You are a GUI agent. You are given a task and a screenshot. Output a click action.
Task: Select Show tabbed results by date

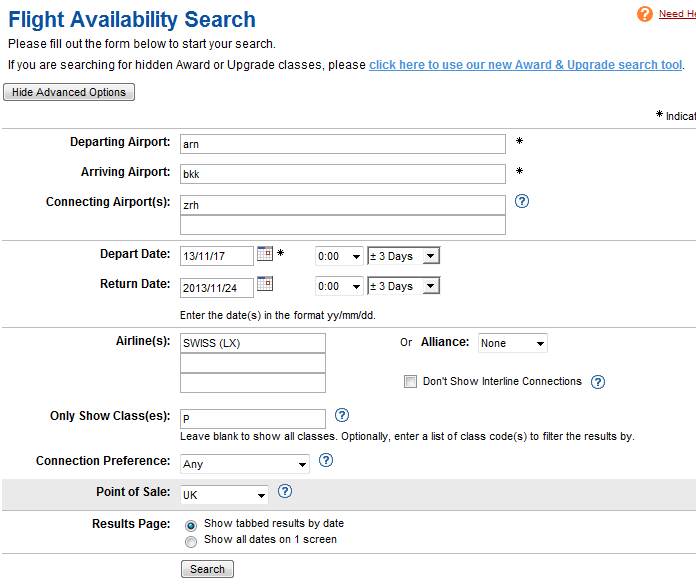point(191,524)
